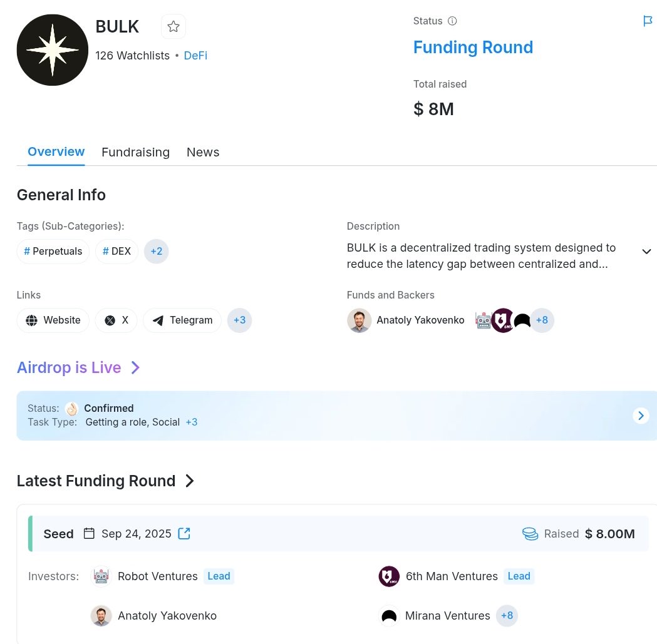The width and height of the screenshot is (657, 644).
Task: Open the Website link
Action: pos(53,320)
